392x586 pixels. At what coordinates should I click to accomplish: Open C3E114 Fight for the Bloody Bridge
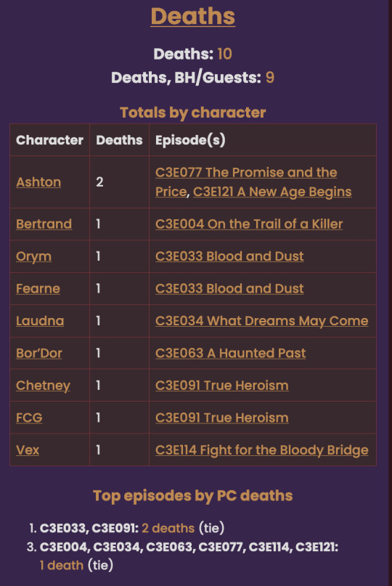[262, 449]
